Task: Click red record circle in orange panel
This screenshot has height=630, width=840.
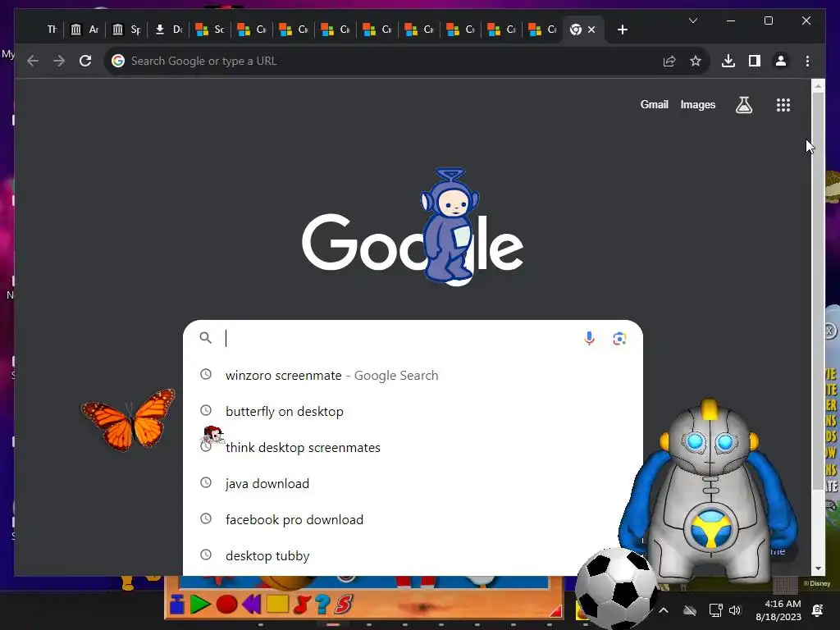Action: point(226,605)
